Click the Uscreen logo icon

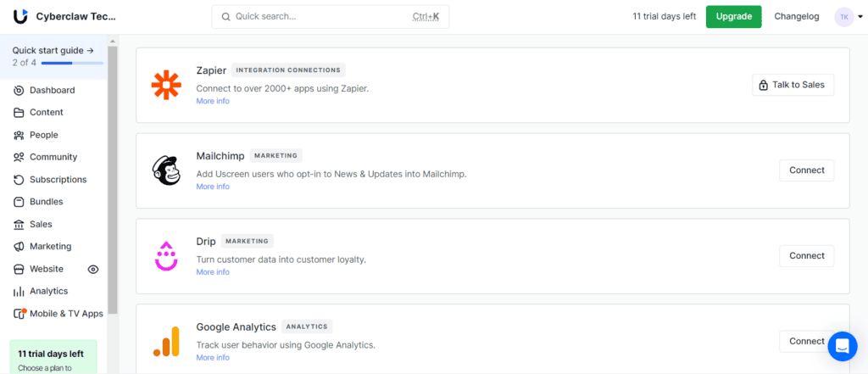[x=20, y=17]
